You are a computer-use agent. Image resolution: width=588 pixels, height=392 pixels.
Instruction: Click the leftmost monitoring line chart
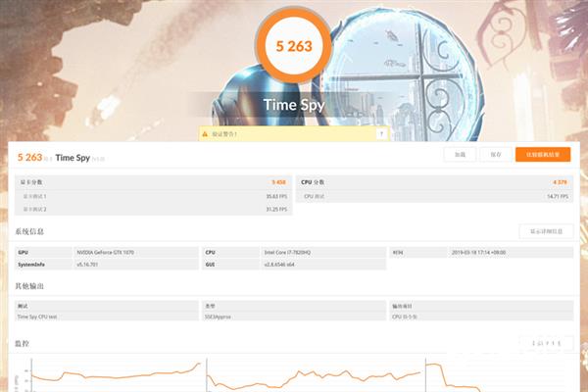108,376
